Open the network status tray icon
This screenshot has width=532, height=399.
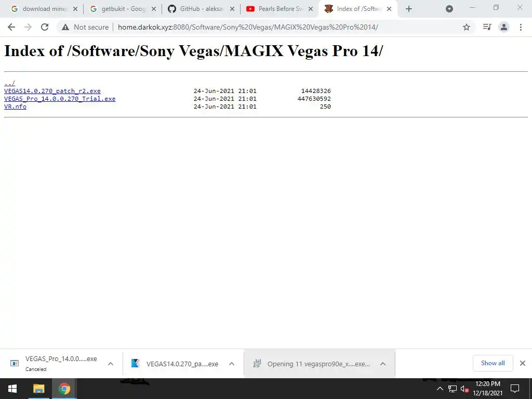453,389
